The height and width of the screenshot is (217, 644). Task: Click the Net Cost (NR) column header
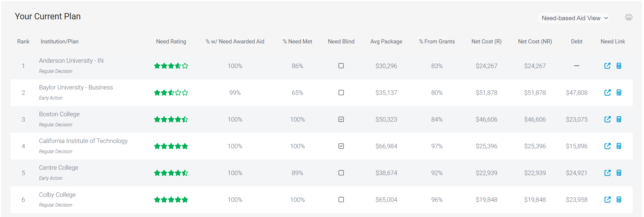(535, 42)
